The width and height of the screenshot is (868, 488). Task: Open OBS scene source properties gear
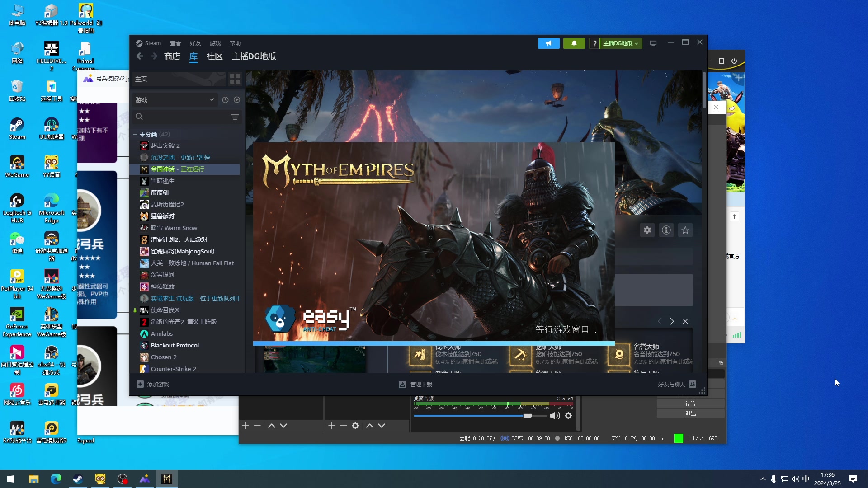tap(355, 426)
